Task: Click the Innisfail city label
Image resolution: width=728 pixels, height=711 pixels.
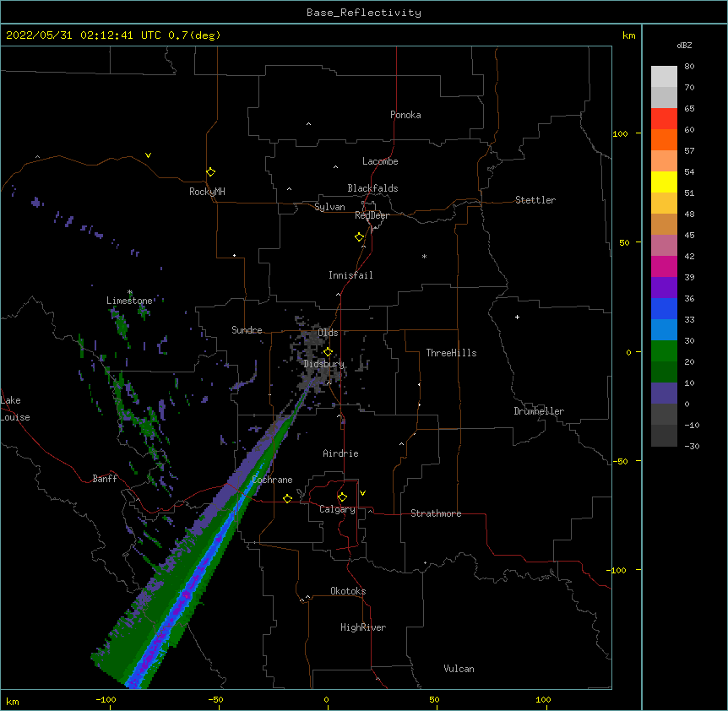Action: (x=350, y=275)
